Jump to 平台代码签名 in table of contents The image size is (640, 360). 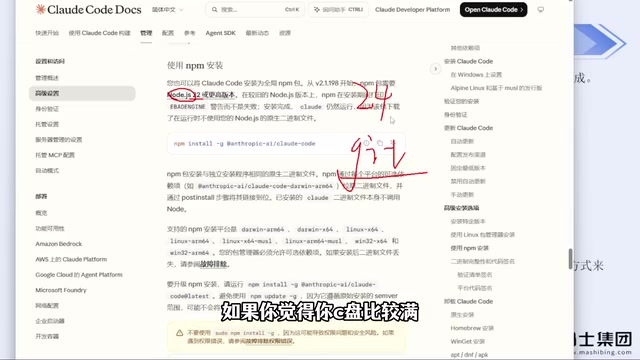pyautogui.click(x=475, y=288)
